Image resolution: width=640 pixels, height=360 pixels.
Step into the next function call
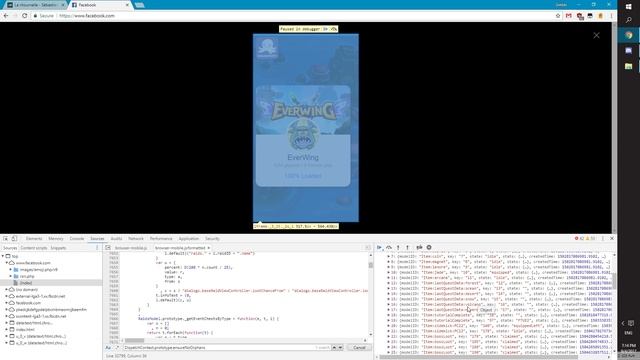pyautogui.click(x=398, y=247)
